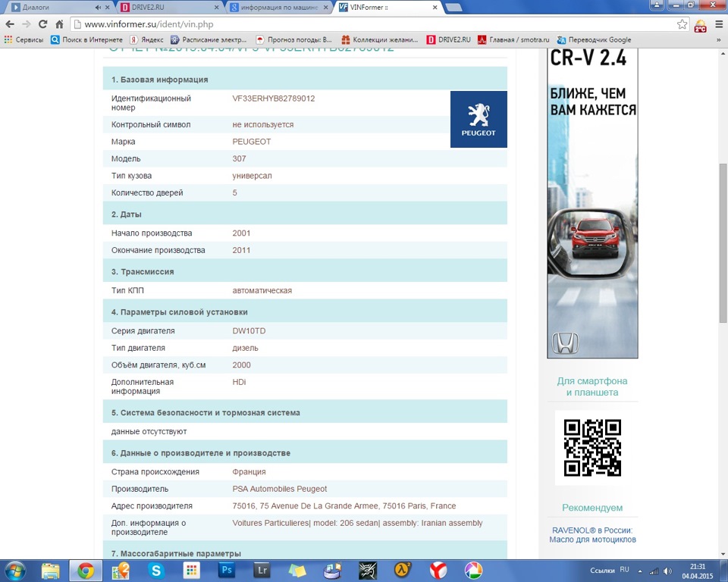The height and width of the screenshot is (582, 728).
Task: Open Sticky Notes from the taskbar
Action: click(x=297, y=571)
